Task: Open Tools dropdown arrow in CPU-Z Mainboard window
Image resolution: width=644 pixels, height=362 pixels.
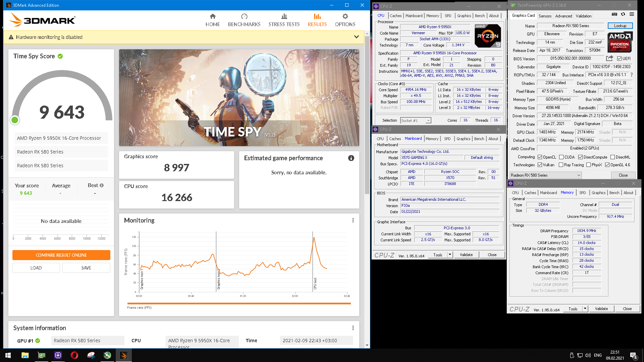Action: [450, 255]
